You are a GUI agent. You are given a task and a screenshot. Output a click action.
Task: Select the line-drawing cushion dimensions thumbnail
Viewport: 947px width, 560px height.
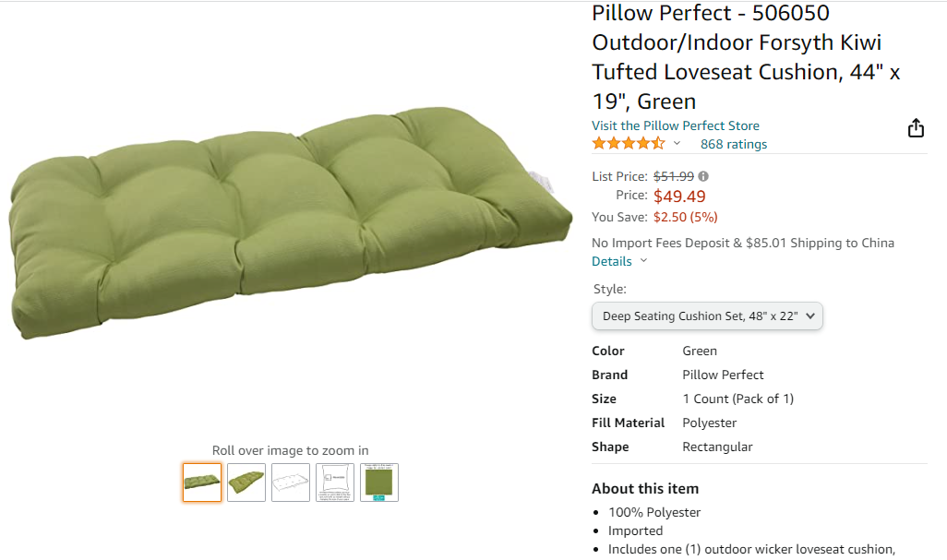tap(291, 483)
